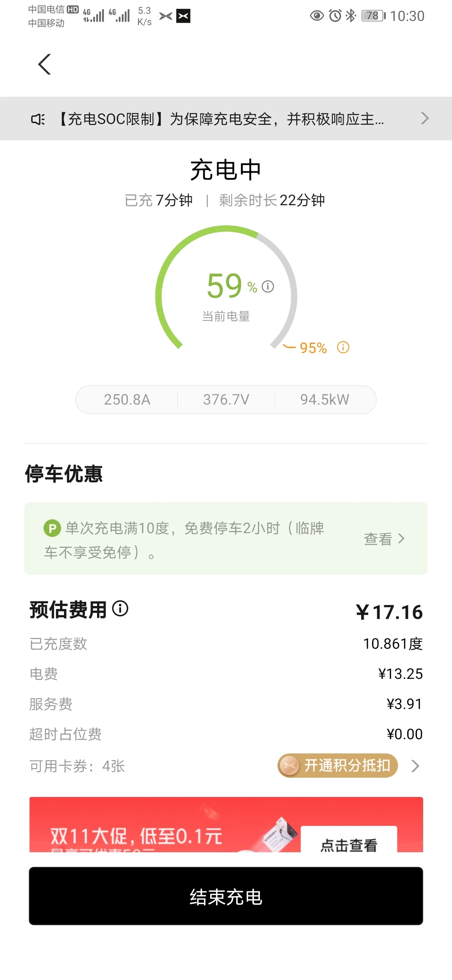Tap the 95% charge limit marker
The image size is (452, 980).
tap(313, 348)
